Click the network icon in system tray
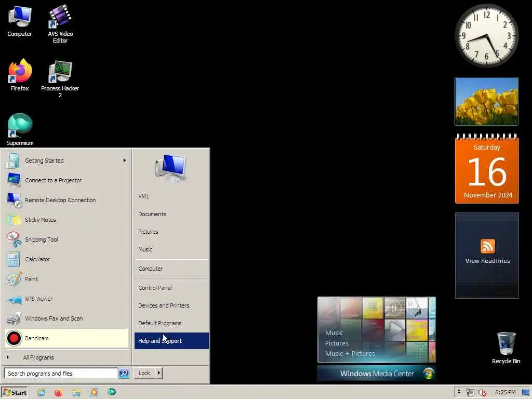Image resolution: width=532 pixels, height=399 pixels. [470, 393]
